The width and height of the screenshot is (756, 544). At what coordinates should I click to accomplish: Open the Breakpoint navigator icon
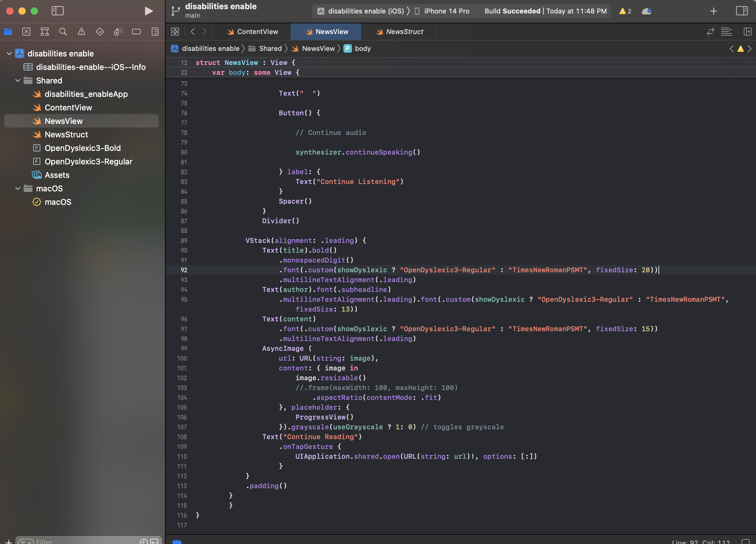136,32
